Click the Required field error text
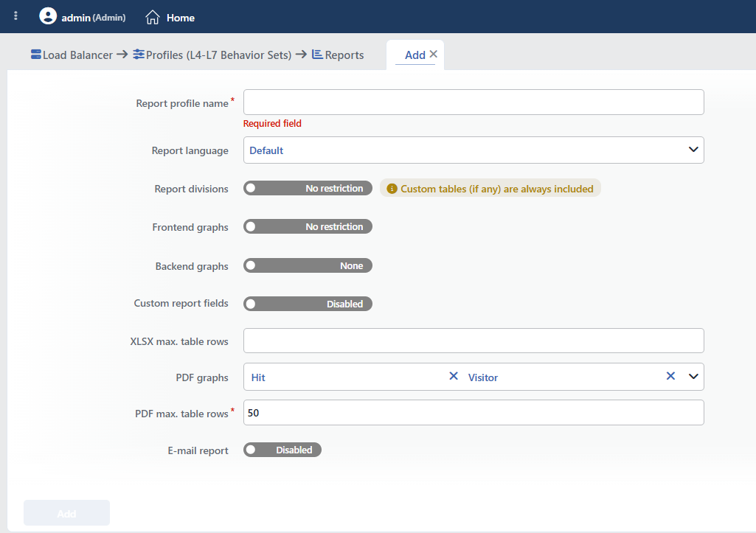Viewport: 756px width, 533px height. (x=272, y=123)
